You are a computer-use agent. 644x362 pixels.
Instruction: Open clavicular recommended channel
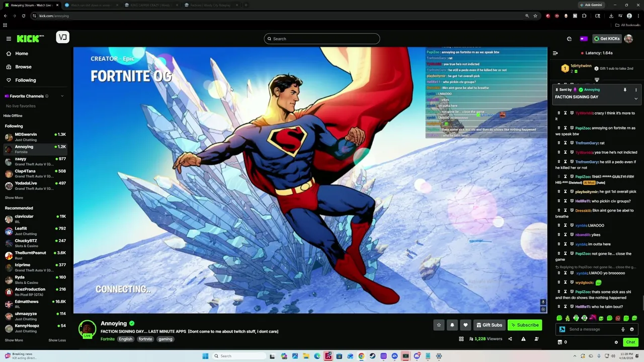[x=35, y=219]
